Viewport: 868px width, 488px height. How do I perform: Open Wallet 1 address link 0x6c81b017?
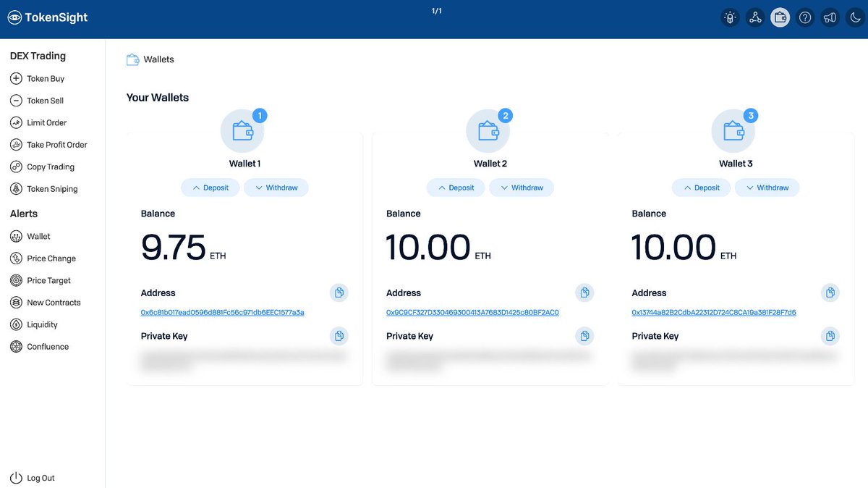click(222, 313)
